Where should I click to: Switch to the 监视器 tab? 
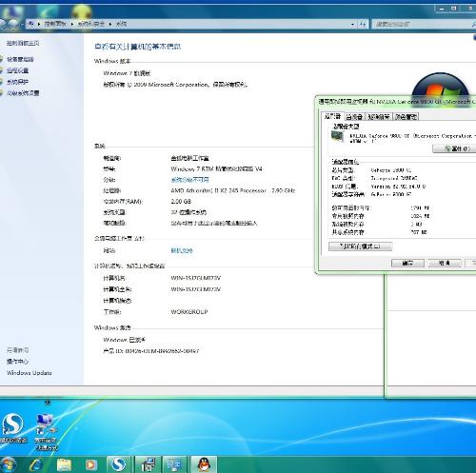(x=354, y=117)
